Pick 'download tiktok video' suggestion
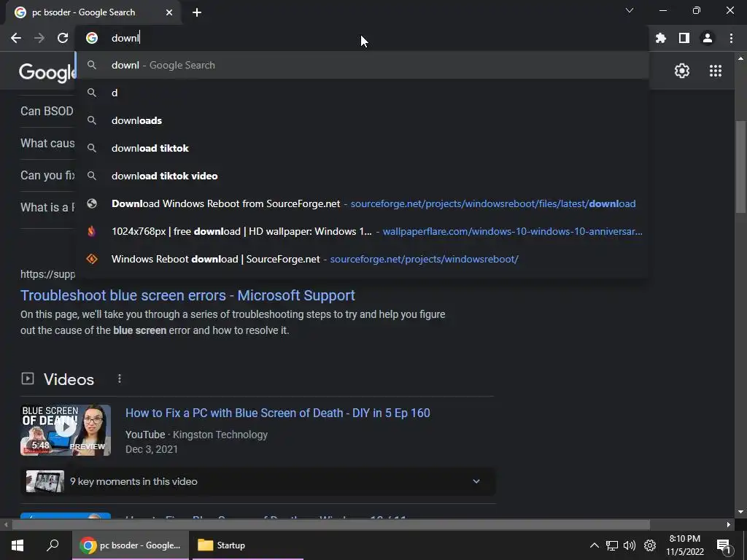 (x=362, y=176)
